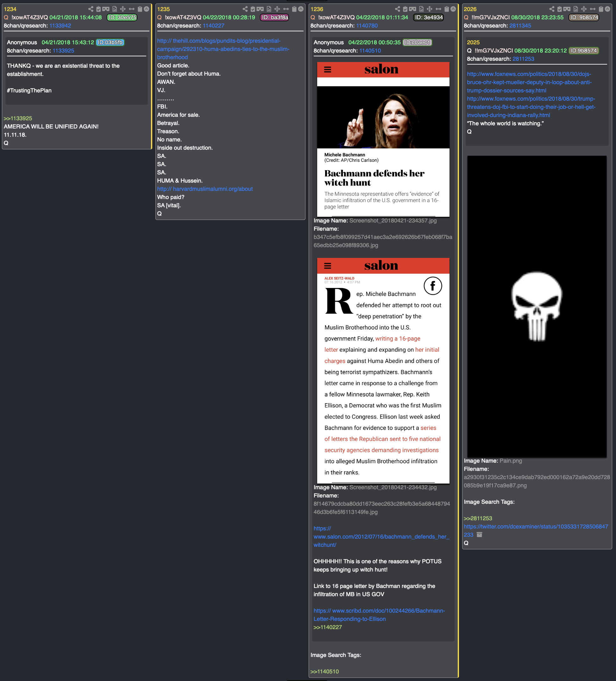Open the Pain.png skull image
Viewport: 616px width, 681px height.
pyautogui.click(x=537, y=306)
